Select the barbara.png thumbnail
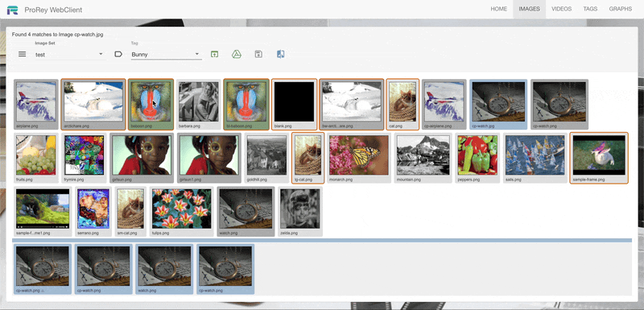This screenshot has width=644, height=310. point(198,105)
